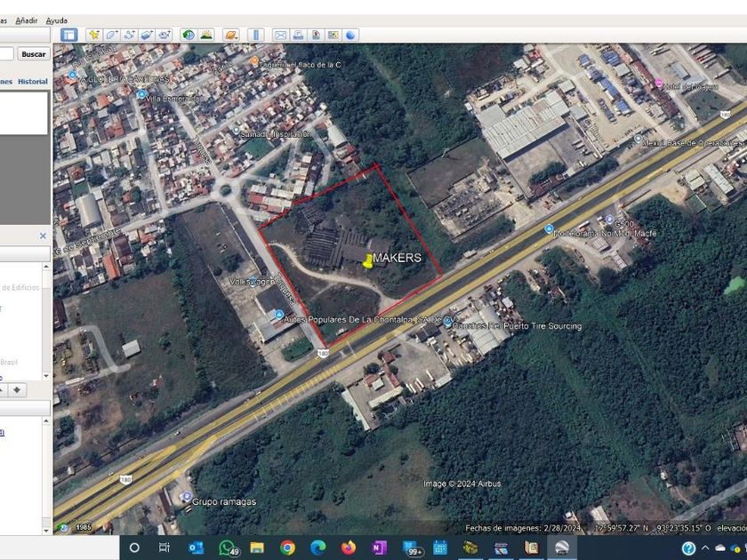Click the Autos Populares De La Chontalpa marker

279,315
